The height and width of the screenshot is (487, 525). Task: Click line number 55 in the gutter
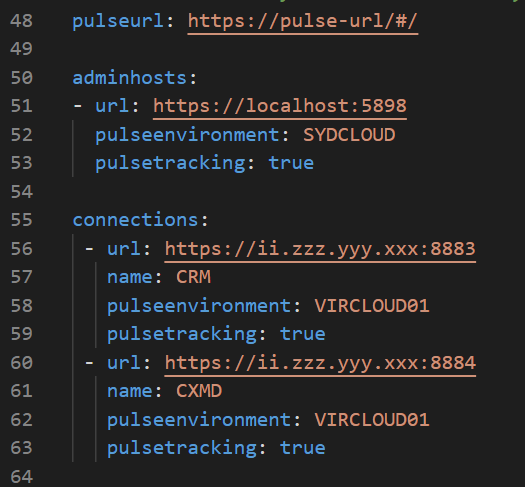(21, 220)
